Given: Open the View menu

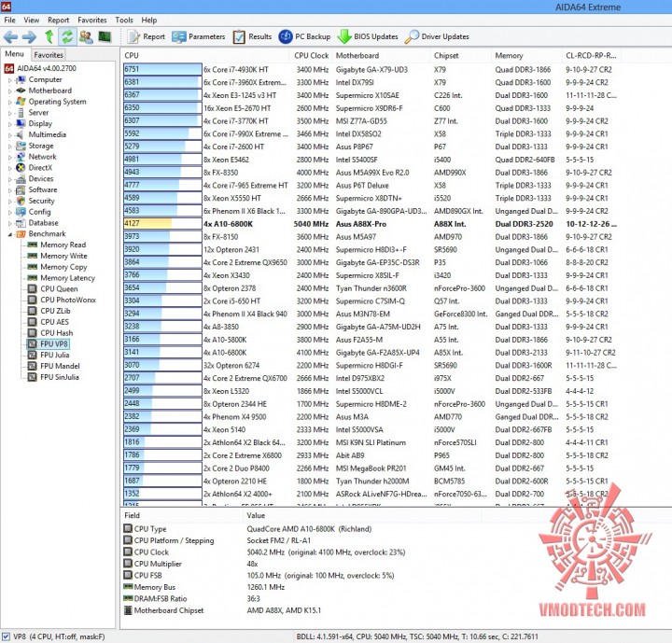Looking at the screenshot, I should pyautogui.click(x=32, y=20).
